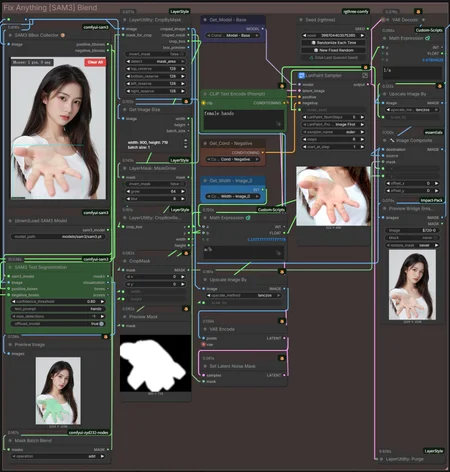Click the female hands prompt text box

tap(243, 119)
